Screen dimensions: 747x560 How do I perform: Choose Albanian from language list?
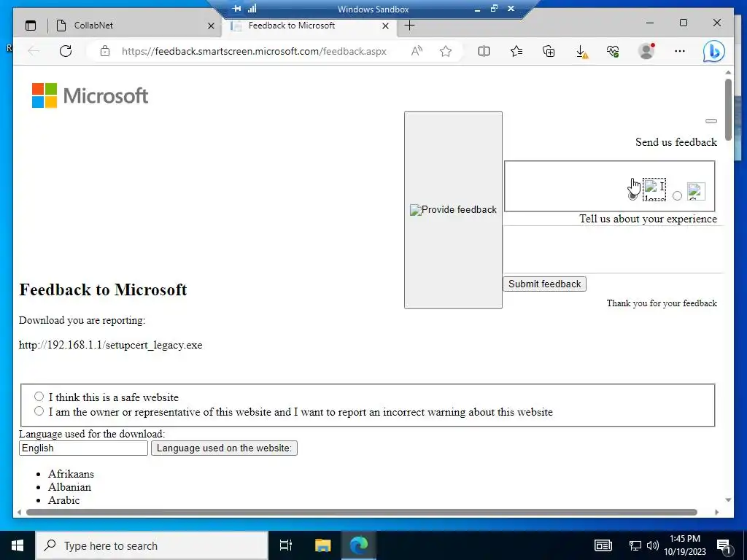[69, 486]
